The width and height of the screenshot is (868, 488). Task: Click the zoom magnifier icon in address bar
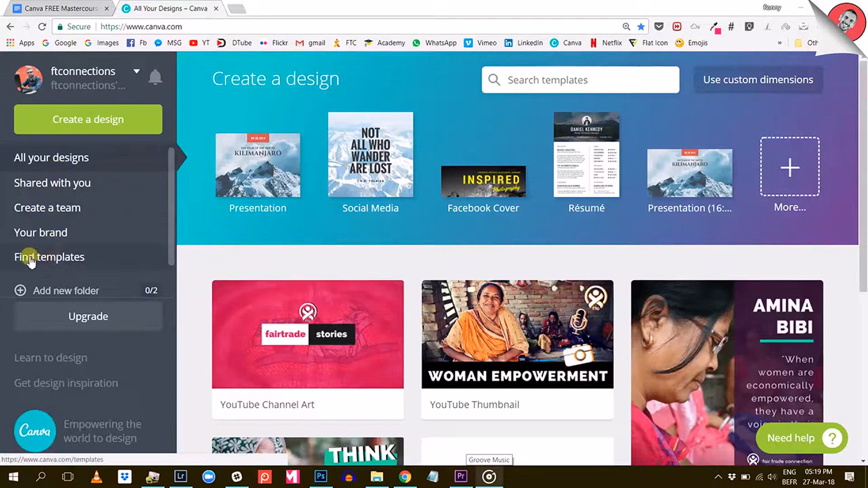click(x=626, y=27)
